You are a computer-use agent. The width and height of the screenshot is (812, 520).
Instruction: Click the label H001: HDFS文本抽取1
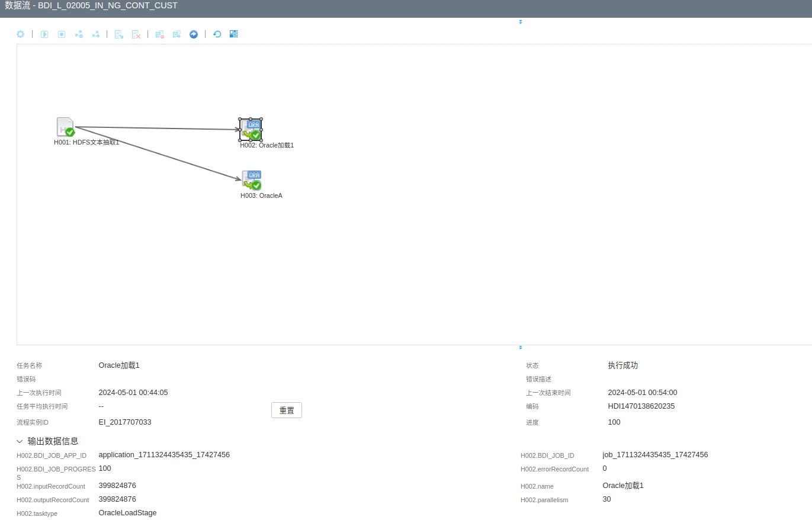click(x=86, y=143)
